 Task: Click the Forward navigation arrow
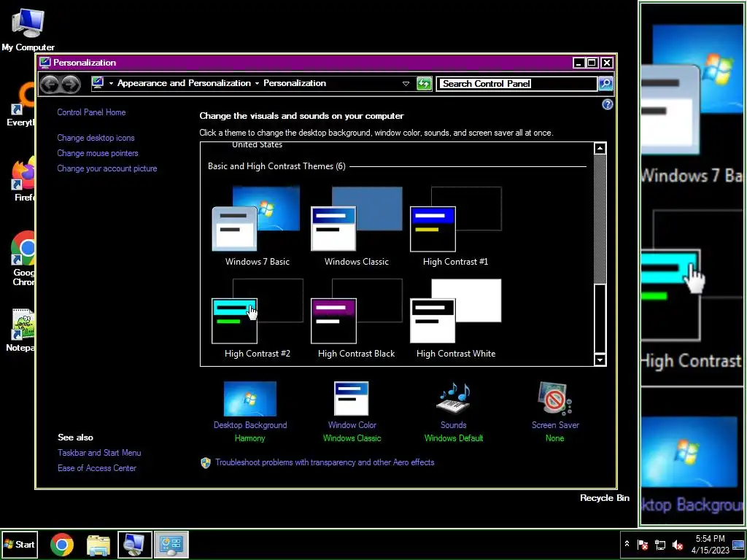71,85
